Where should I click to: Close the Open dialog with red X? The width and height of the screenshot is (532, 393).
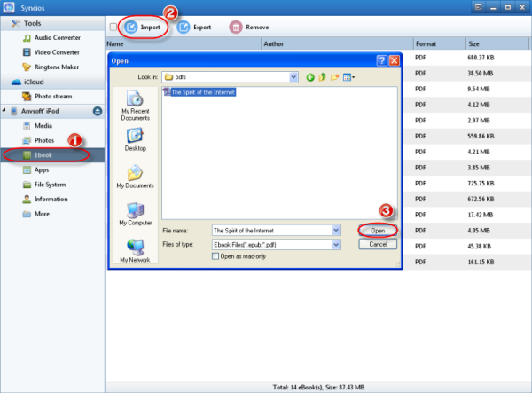pyautogui.click(x=394, y=60)
